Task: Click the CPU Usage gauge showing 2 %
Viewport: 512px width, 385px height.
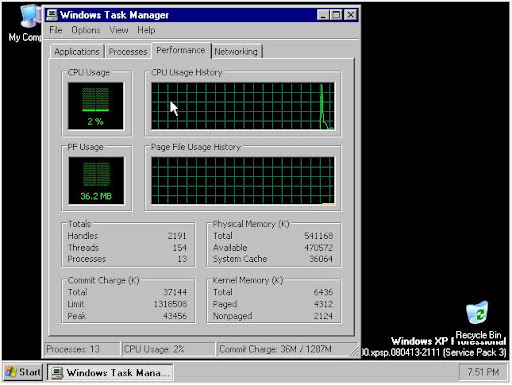Action: point(96,106)
